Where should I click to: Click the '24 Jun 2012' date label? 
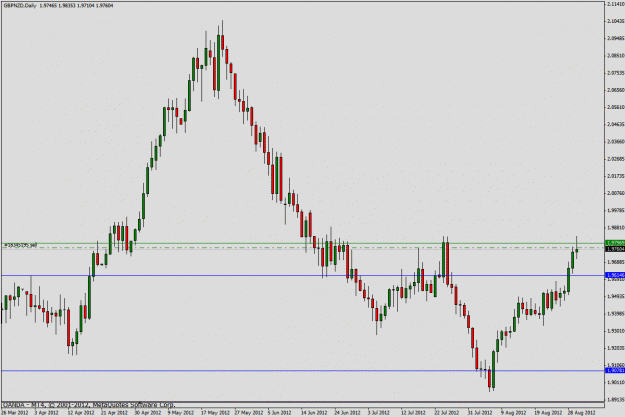tap(348, 413)
